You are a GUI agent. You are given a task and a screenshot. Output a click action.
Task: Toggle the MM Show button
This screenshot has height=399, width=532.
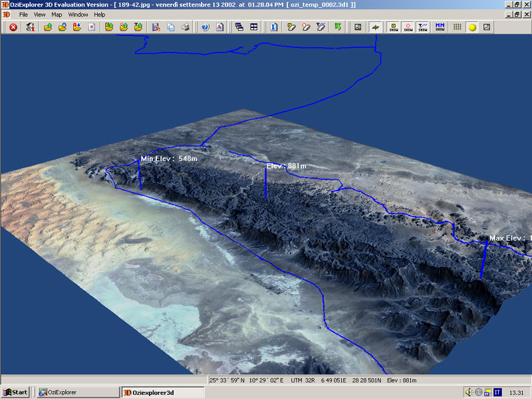440,27
